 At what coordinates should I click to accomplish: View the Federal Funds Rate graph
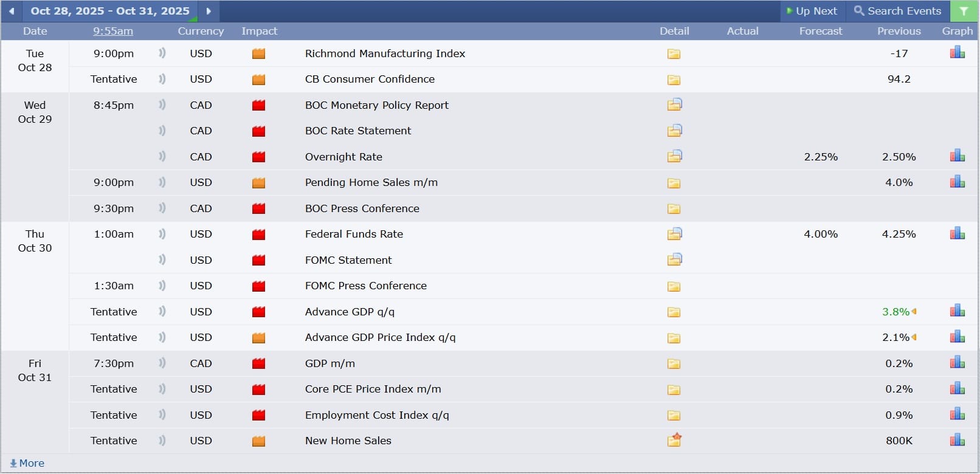coord(957,234)
